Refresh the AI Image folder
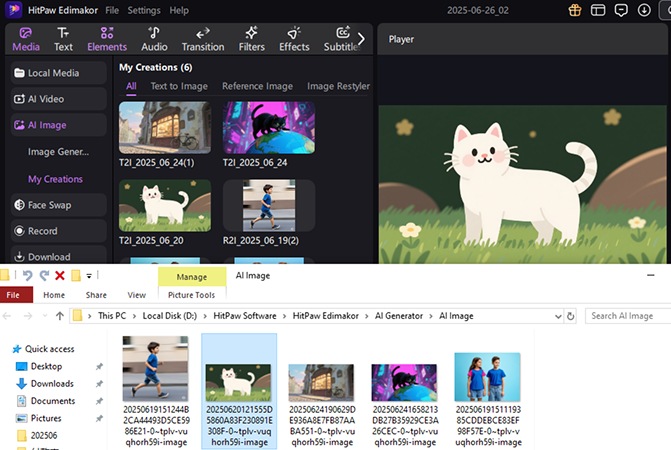Image resolution: width=671 pixels, height=450 pixels. point(570,316)
